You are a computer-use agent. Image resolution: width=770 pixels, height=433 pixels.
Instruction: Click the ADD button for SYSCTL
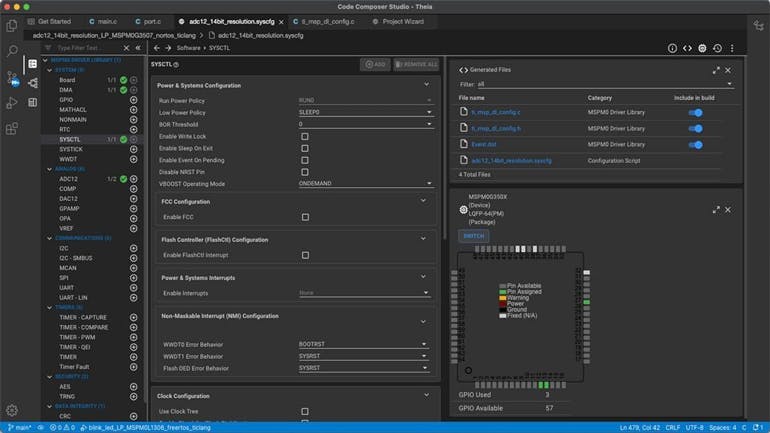pos(375,64)
